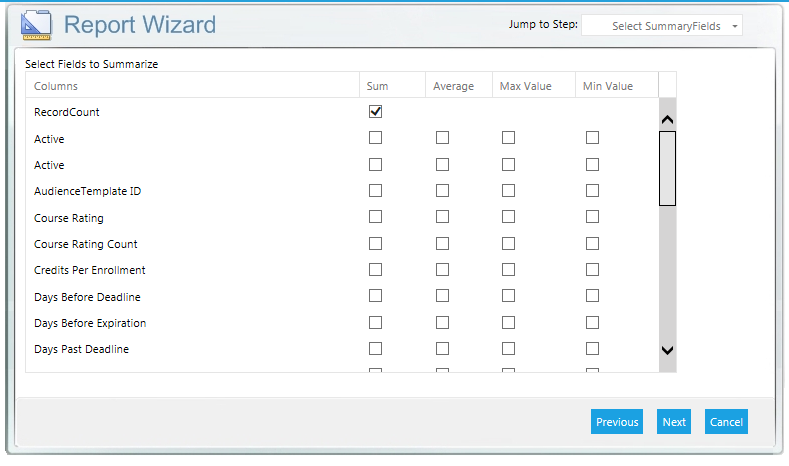The height and width of the screenshot is (466, 789).
Task: Open the Jump to Step dropdown
Action: coord(663,26)
